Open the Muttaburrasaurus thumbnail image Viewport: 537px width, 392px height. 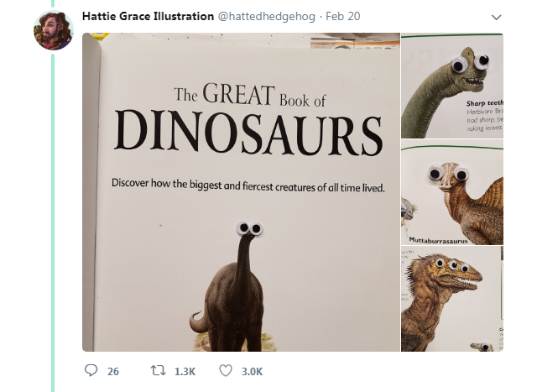coord(451,193)
